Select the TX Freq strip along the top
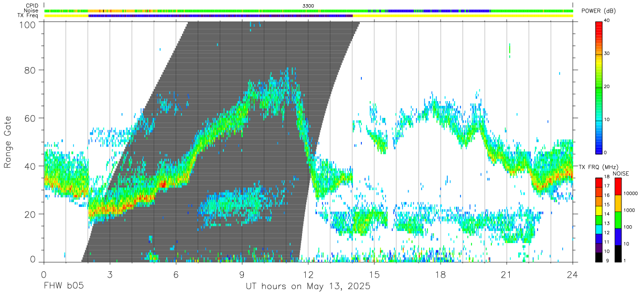 pos(308,16)
